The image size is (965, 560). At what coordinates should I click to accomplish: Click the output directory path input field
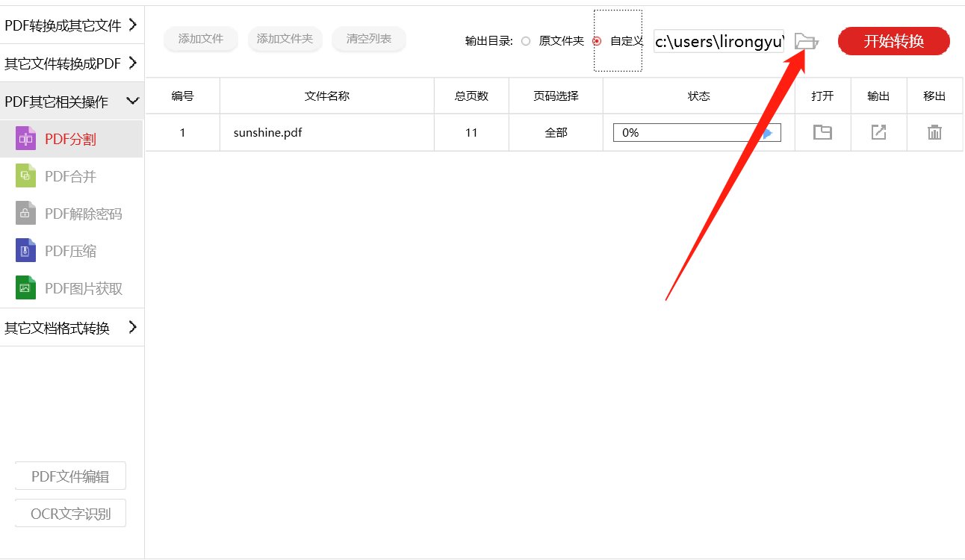[x=717, y=41]
